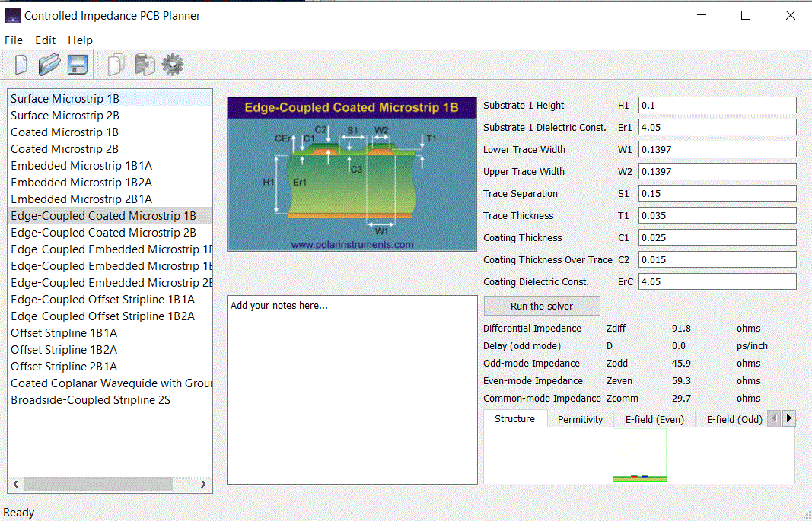The width and height of the screenshot is (812, 521).
Task: Click the Run the solver button
Action: pos(542,307)
